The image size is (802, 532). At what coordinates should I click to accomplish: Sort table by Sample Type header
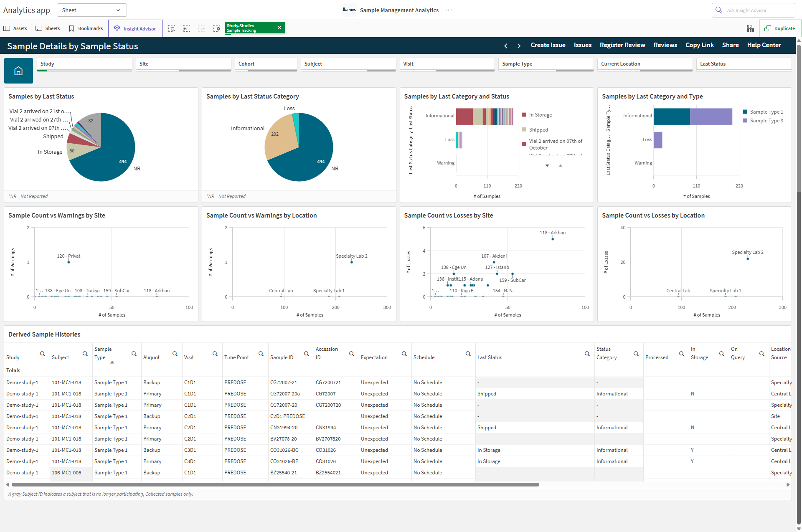(x=103, y=353)
